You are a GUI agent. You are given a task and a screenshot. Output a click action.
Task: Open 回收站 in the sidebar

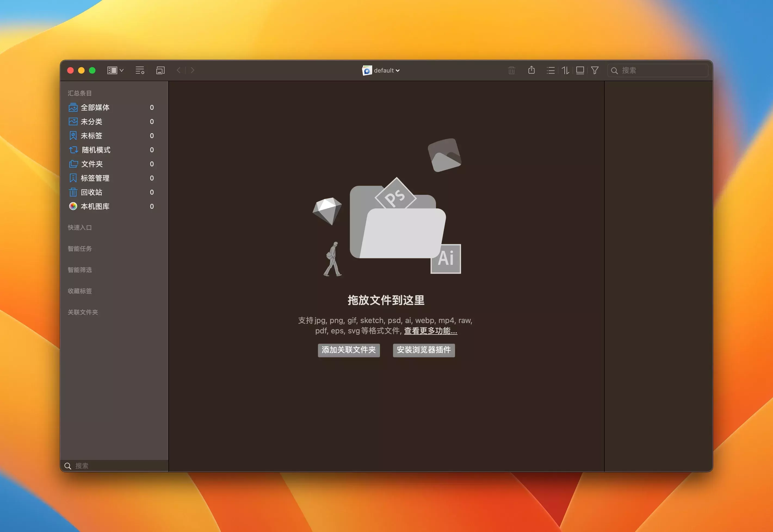[x=91, y=192]
